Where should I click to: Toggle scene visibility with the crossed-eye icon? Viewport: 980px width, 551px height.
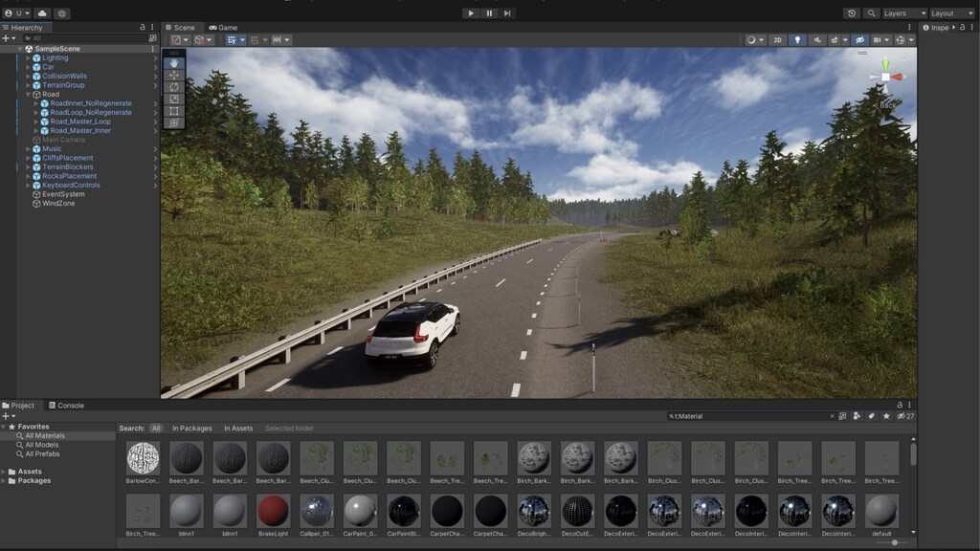(859, 40)
